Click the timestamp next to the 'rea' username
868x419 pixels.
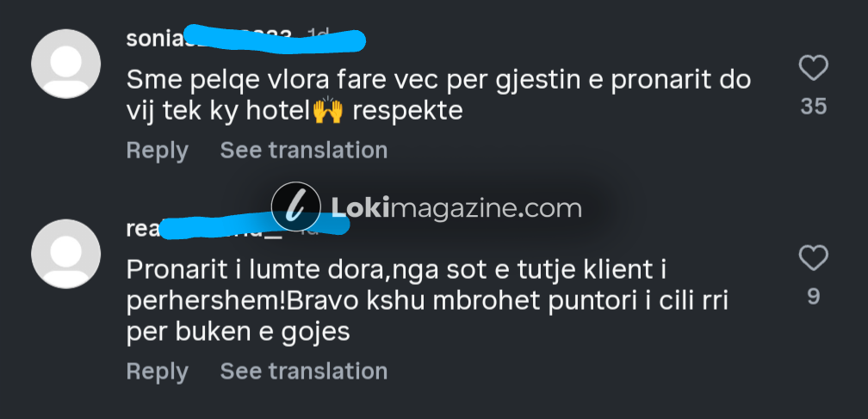(x=308, y=230)
